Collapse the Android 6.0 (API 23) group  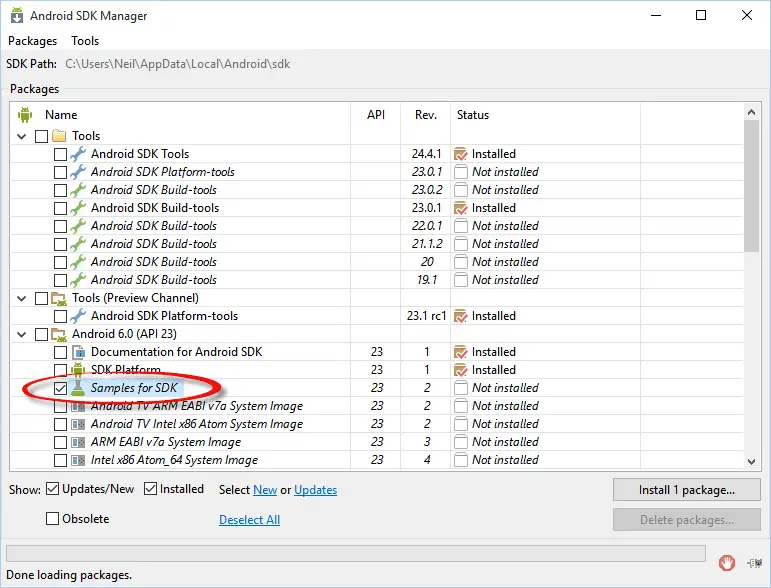click(23, 334)
